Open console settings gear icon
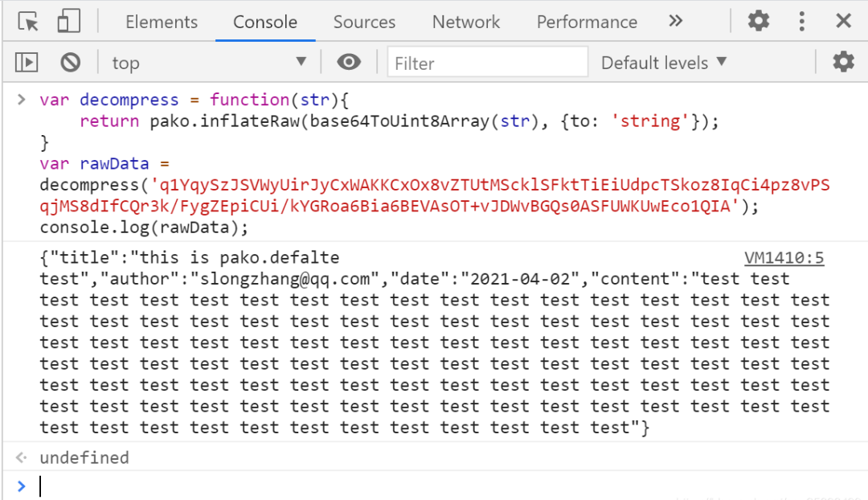868x500 pixels. point(842,62)
